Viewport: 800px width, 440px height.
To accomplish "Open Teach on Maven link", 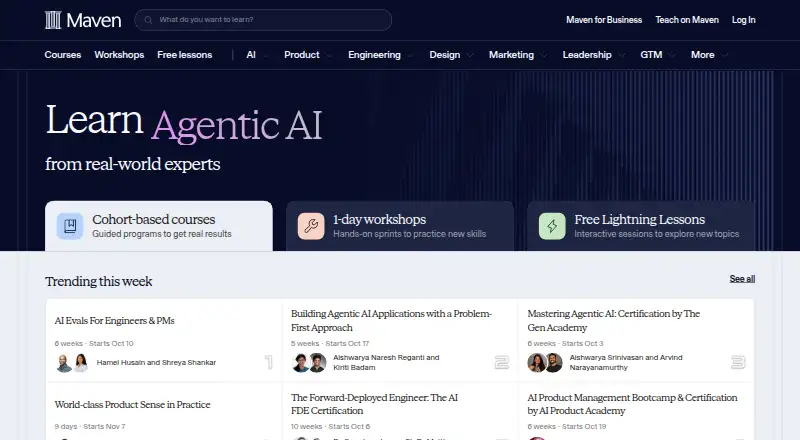I will (x=687, y=20).
